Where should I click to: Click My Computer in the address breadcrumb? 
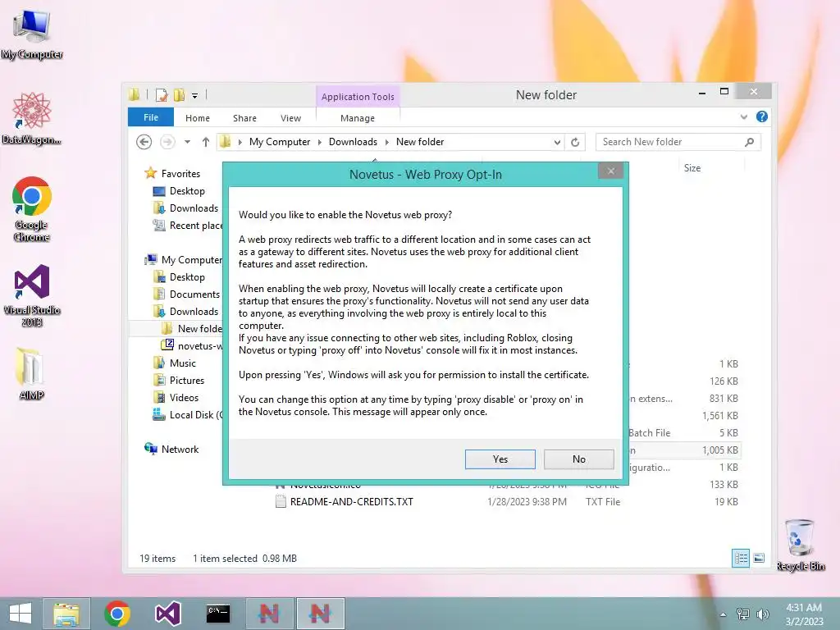[280, 142]
